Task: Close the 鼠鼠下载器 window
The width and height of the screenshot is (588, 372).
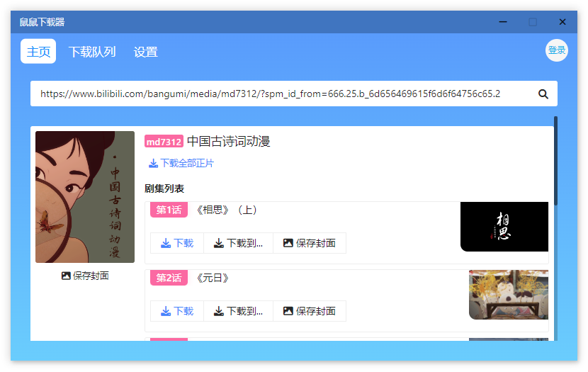Action: 562,22
